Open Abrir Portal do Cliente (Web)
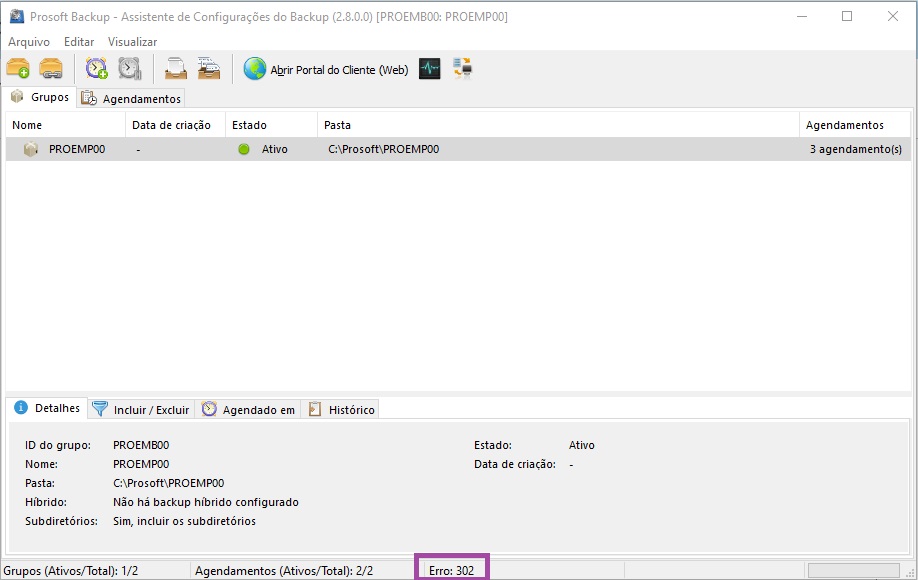 click(x=326, y=70)
